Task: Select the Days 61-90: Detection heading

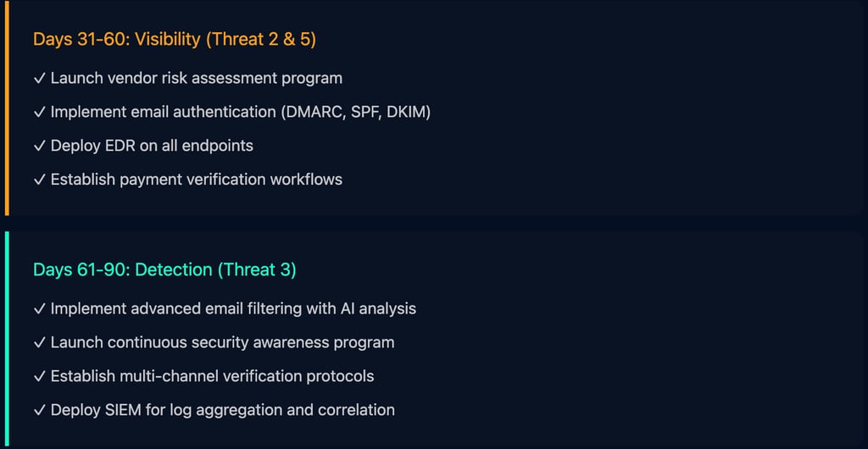Action: 164,270
